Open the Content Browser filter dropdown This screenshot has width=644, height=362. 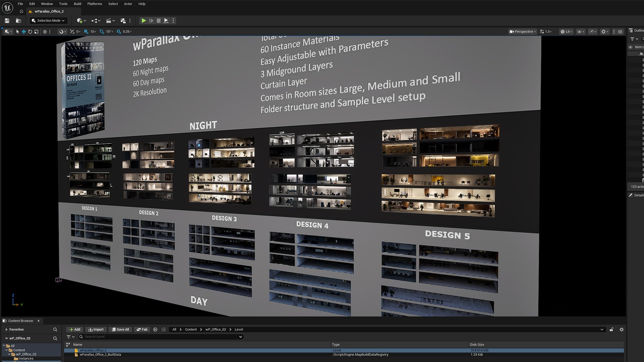click(x=70, y=336)
